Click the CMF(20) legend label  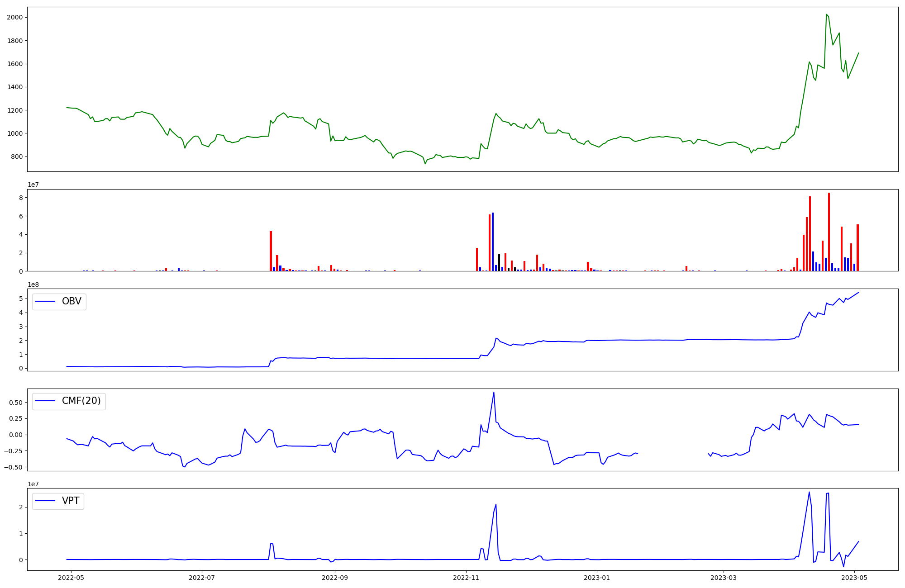(81, 401)
